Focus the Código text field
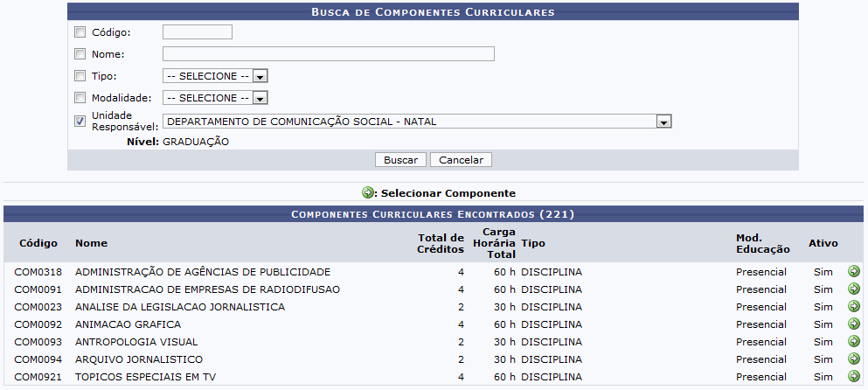This screenshot has width=868, height=390. point(198,32)
